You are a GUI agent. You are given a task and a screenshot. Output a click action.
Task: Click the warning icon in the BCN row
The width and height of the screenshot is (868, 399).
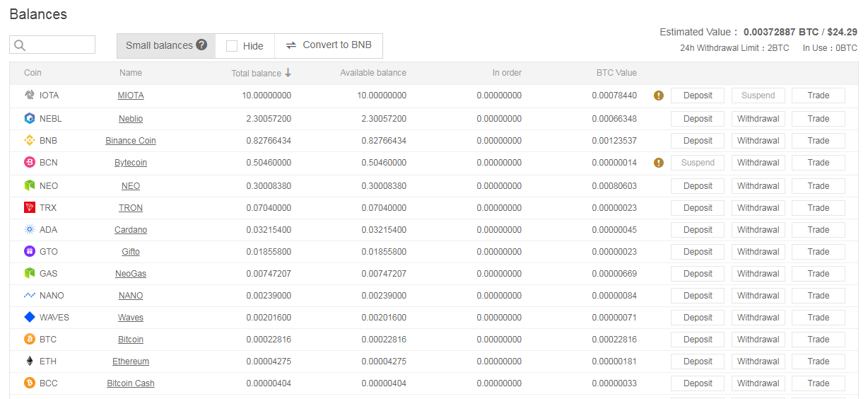[x=659, y=163]
